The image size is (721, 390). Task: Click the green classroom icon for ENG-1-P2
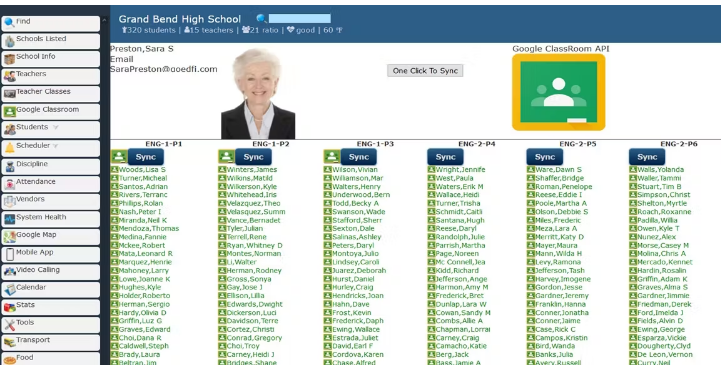pos(226,157)
